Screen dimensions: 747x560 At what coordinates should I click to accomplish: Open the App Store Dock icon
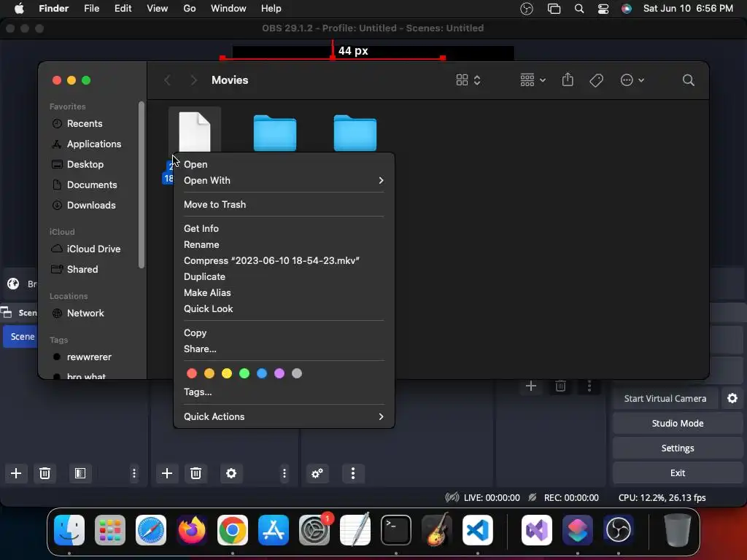click(x=274, y=530)
